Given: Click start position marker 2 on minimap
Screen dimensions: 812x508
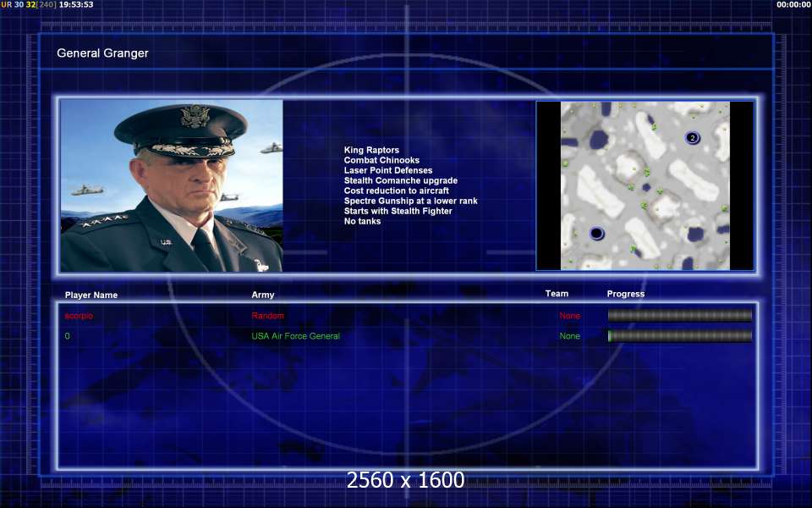Looking at the screenshot, I should pyautogui.click(x=692, y=138).
